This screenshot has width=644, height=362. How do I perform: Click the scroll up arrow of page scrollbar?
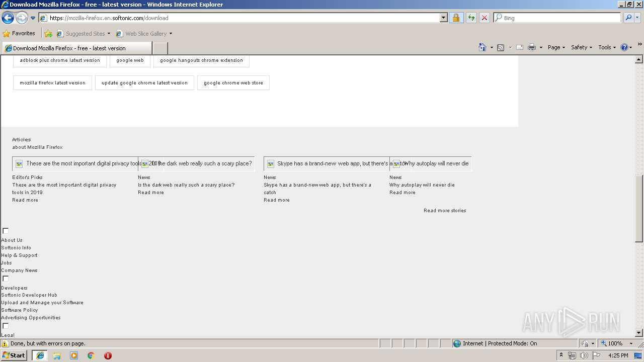pyautogui.click(x=639, y=60)
